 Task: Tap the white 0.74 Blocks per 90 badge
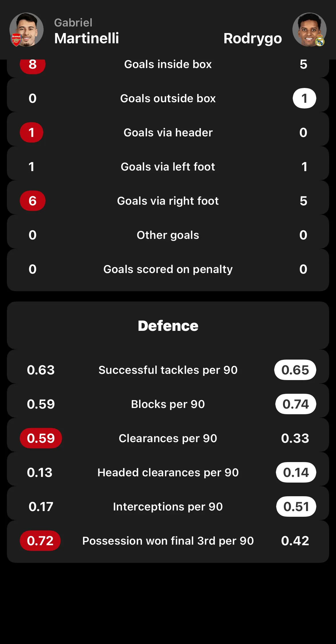[x=296, y=404]
